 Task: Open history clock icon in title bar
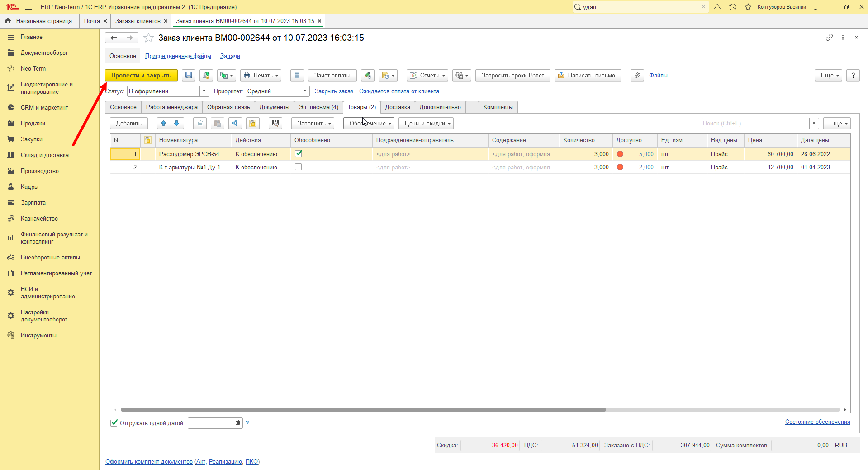point(733,7)
